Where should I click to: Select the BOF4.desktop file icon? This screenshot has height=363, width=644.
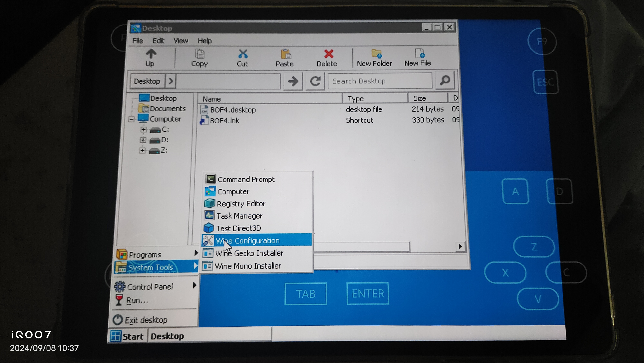pos(204,110)
